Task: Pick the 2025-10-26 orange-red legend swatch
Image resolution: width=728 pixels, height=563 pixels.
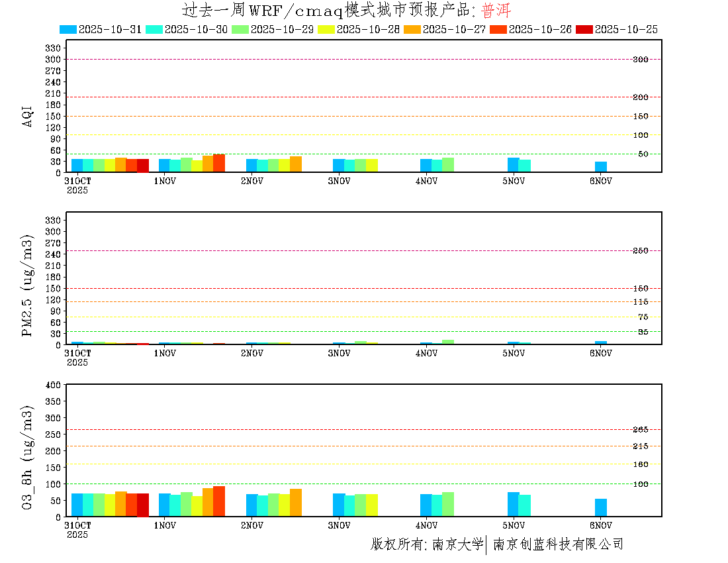Action: tap(498, 29)
